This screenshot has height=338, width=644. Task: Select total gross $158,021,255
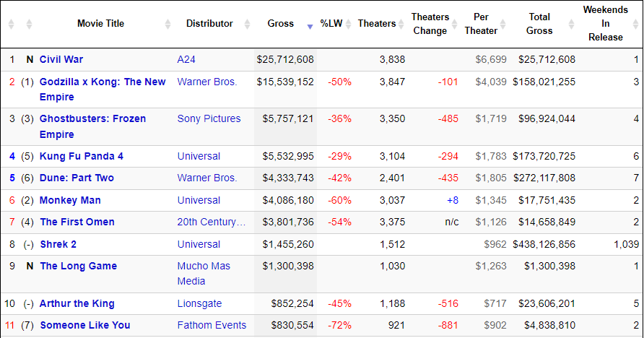544,82
